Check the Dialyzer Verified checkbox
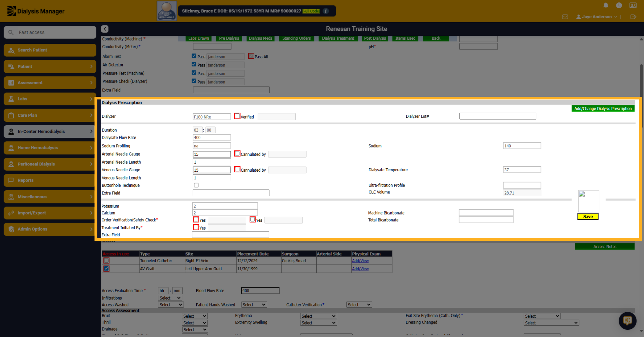Viewport: 644px width, 337px height. (237, 116)
